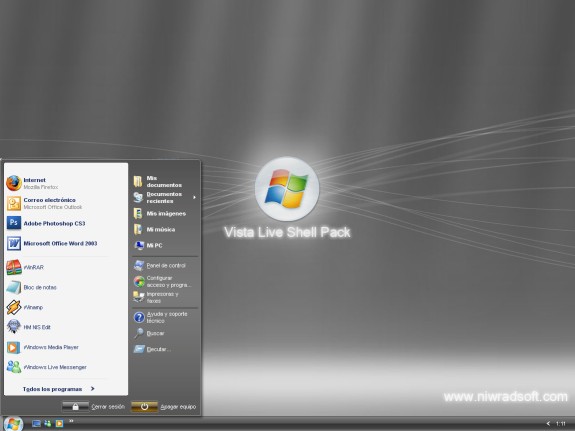Click "Microsoft Office Word 2003" label
Viewport: 575px width, 431px height.
tap(61, 243)
